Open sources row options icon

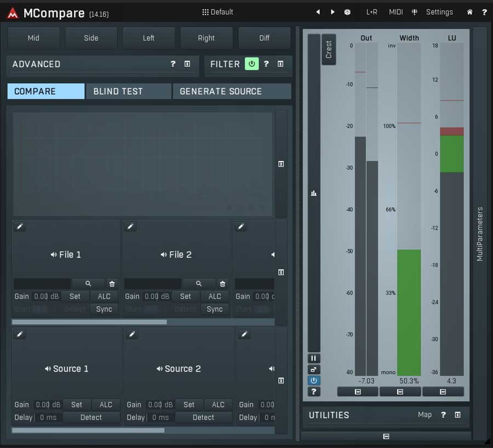tap(281, 381)
